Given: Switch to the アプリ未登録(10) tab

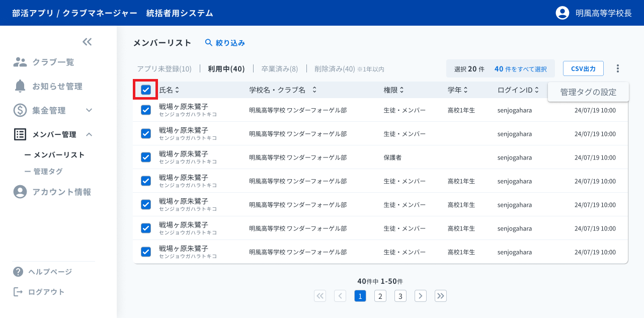Looking at the screenshot, I should coord(165,68).
